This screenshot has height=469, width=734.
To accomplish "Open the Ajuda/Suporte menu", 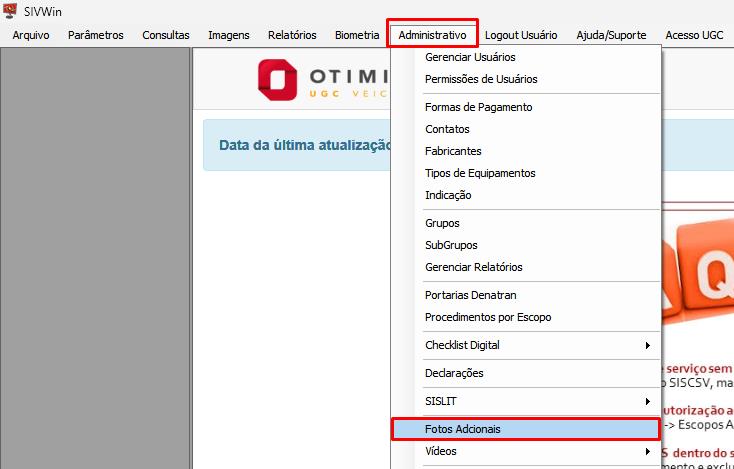I will [611, 35].
